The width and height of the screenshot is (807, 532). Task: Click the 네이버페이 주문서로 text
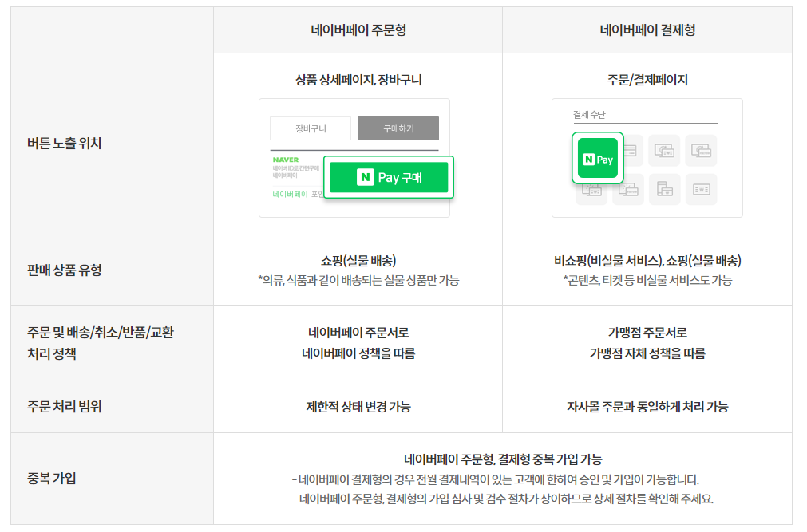pos(358,333)
